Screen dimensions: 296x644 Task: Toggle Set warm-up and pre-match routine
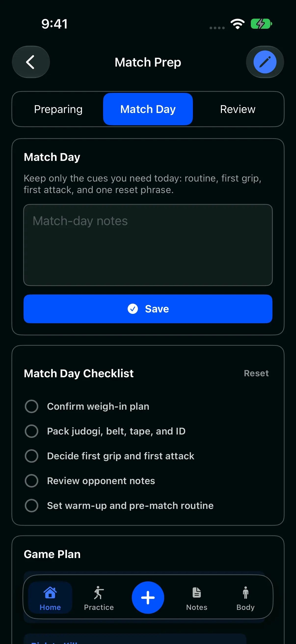tap(31, 505)
